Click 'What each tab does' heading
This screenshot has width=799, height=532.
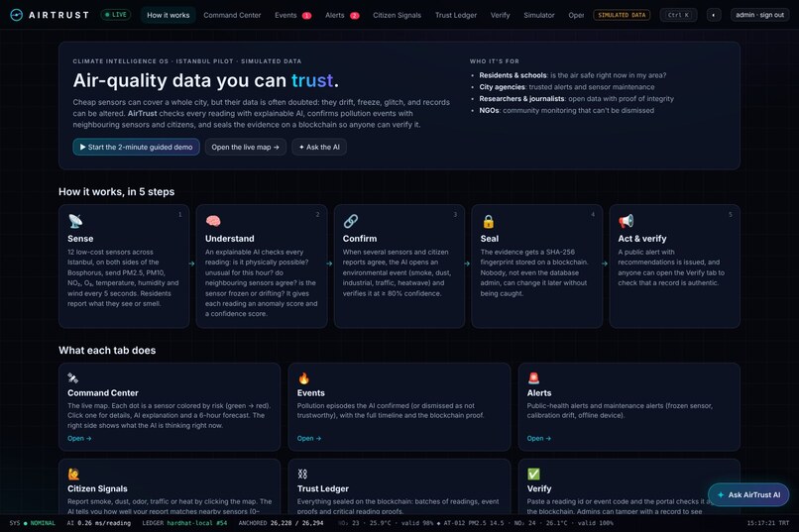pyautogui.click(x=107, y=351)
